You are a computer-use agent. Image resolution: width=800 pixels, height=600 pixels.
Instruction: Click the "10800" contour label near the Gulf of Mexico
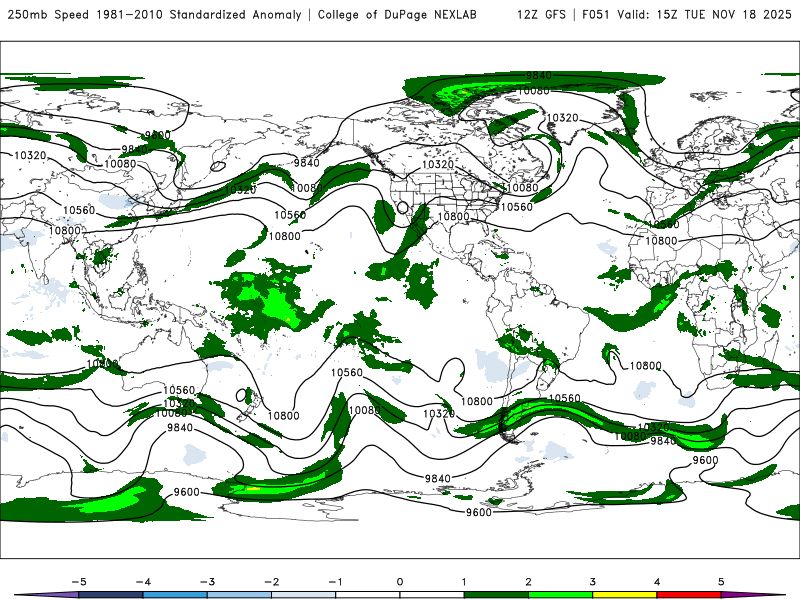click(453, 216)
